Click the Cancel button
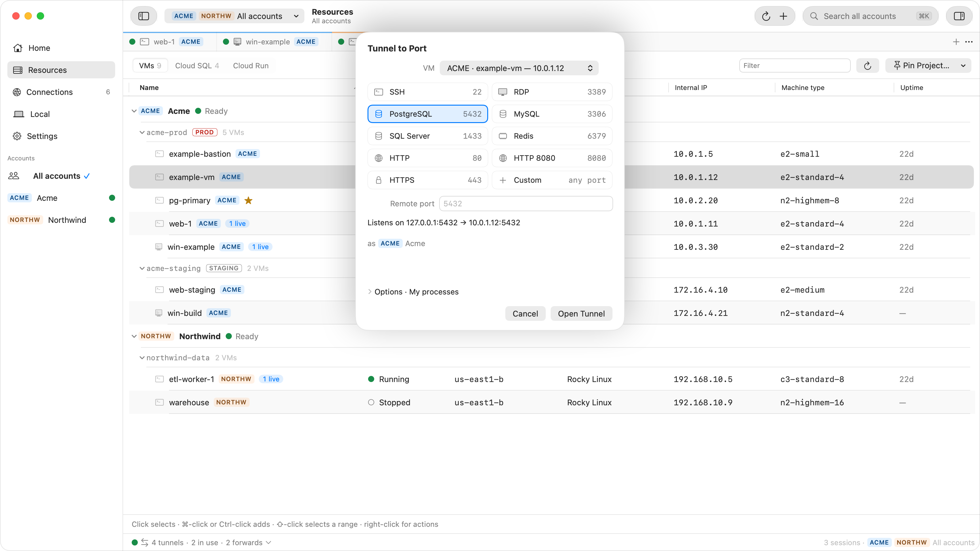The width and height of the screenshot is (980, 551). click(x=525, y=314)
